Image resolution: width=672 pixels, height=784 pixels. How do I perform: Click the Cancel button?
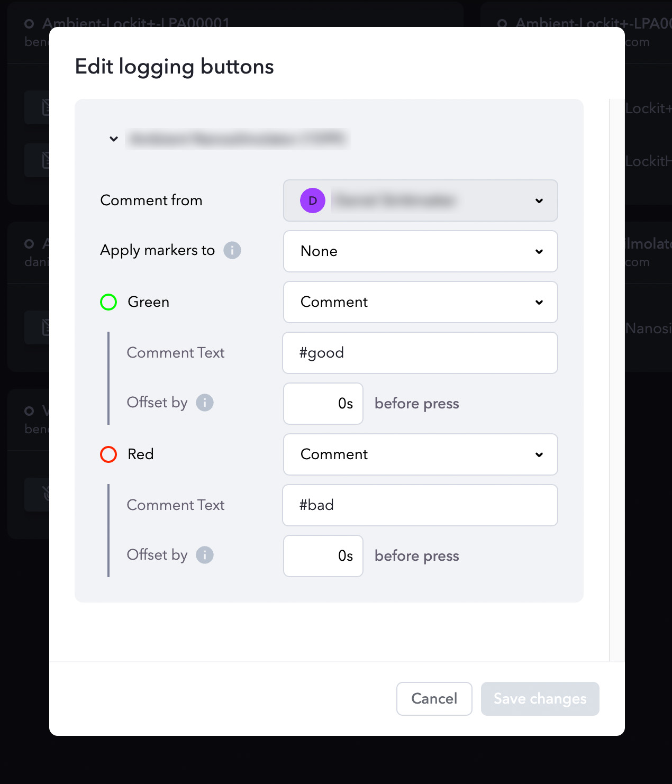pyautogui.click(x=434, y=699)
